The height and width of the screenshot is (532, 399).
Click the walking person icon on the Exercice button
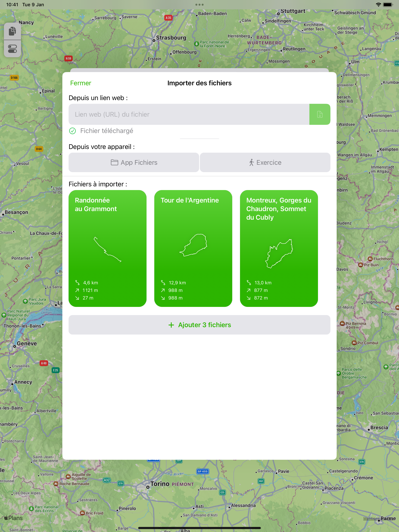[252, 162]
